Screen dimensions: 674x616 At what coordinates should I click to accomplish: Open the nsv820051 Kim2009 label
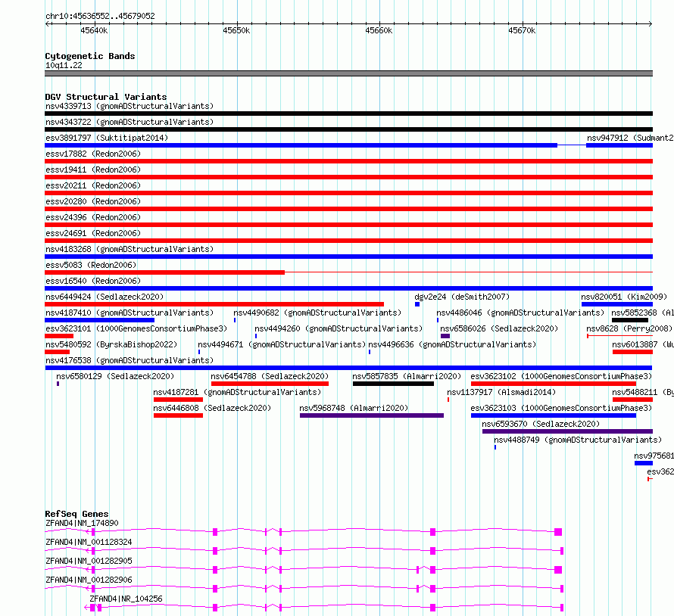(x=624, y=297)
